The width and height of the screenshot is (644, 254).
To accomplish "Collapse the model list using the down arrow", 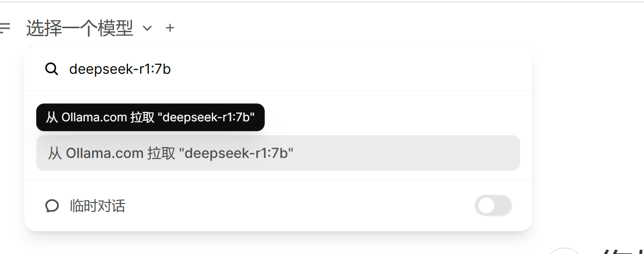I will click(x=147, y=29).
